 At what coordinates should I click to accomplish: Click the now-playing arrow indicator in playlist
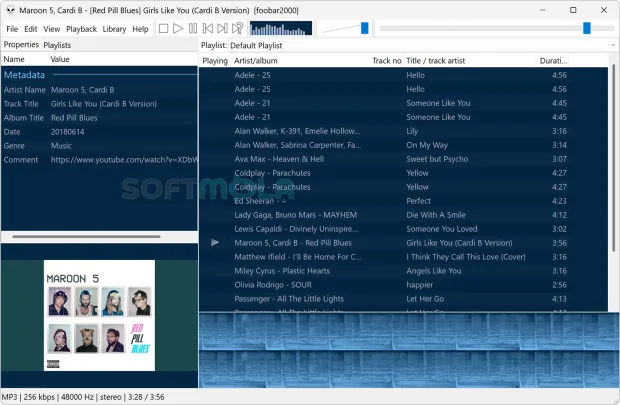[x=215, y=242]
